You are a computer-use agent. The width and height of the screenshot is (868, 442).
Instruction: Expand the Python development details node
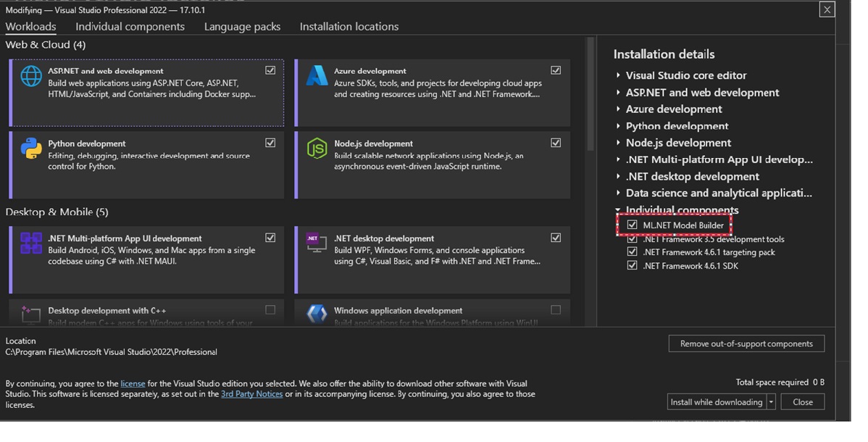click(618, 126)
